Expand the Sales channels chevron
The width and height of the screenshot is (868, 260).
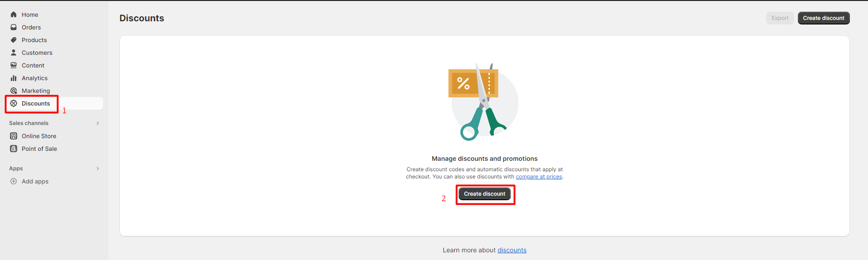pos(98,123)
